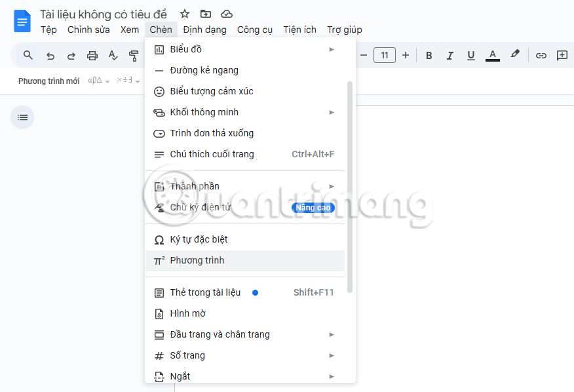Insert Chú thích cuối trang

pyautogui.click(x=245, y=154)
